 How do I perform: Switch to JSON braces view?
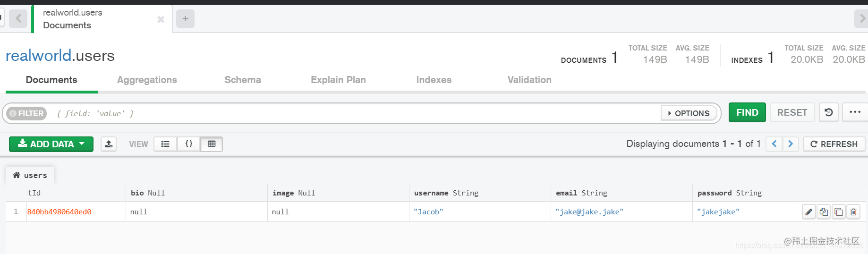pos(189,144)
